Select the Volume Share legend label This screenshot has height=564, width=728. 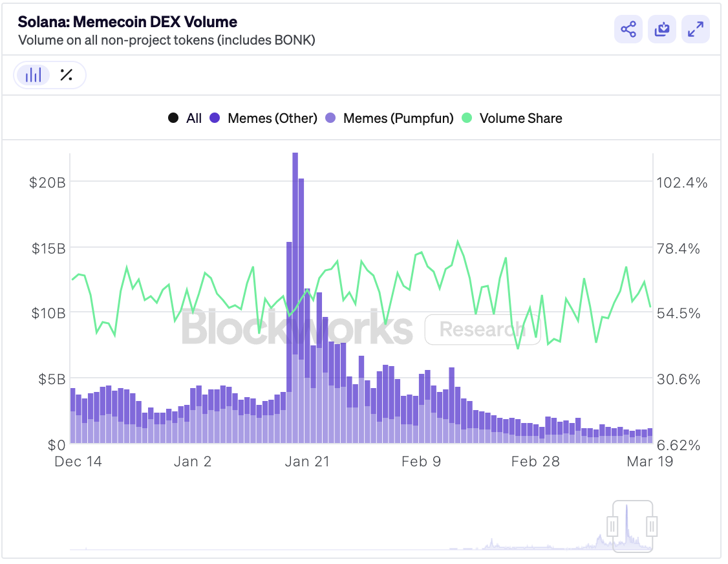(520, 118)
